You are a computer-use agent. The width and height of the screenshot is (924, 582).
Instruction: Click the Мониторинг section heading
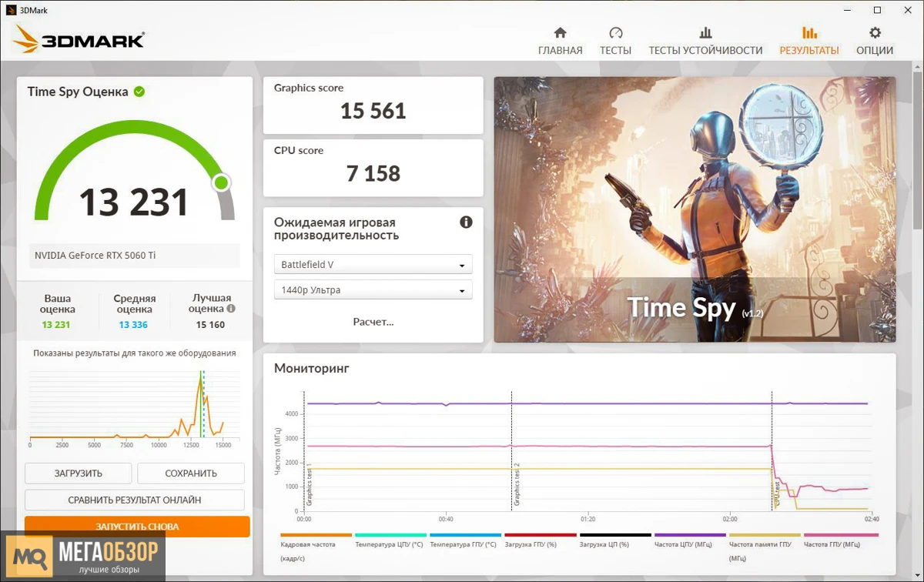pos(312,369)
